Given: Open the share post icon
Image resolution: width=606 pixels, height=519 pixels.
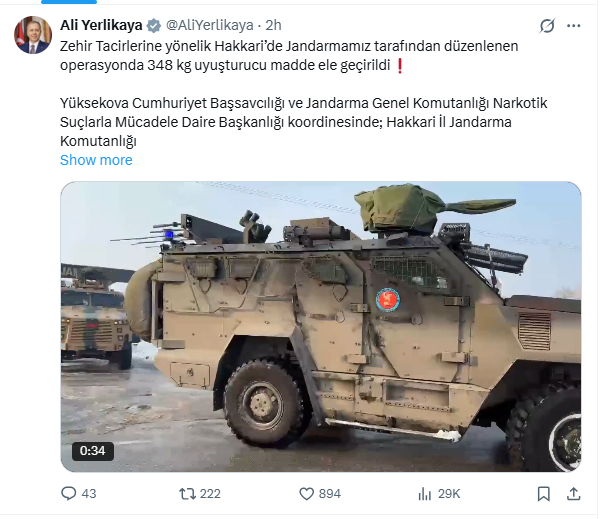Looking at the screenshot, I should tap(574, 493).
